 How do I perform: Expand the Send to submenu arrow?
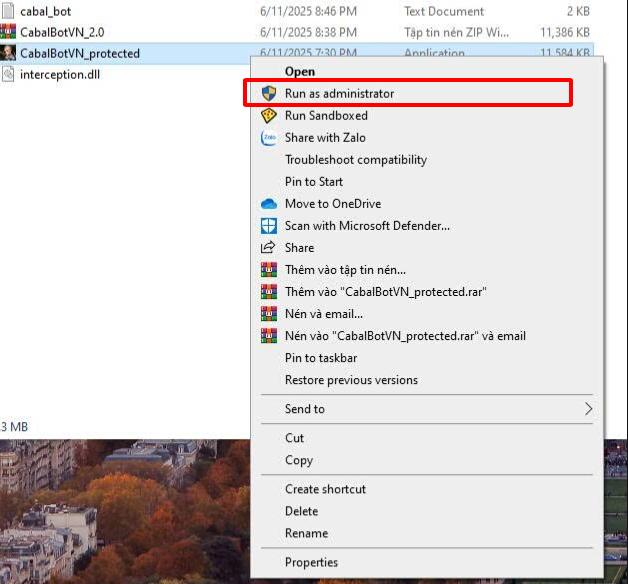point(588,409)
